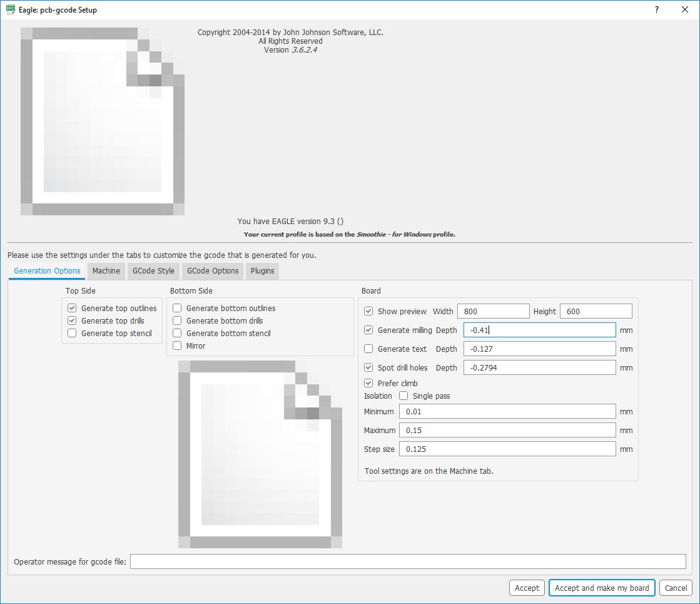Click the John Johnson Software copyright line
Screen dimensions: 700x604
pyautogui.click(x=290, y=32)
